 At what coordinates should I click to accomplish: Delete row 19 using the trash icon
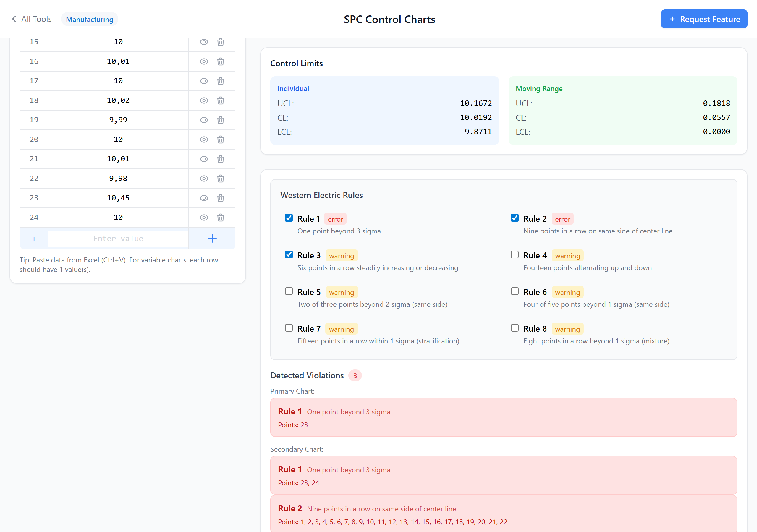tap(220, 120)
